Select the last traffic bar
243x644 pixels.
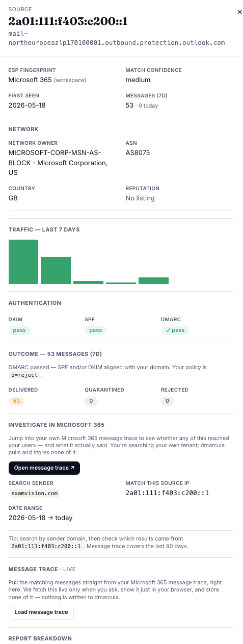(x=153, y=280)
